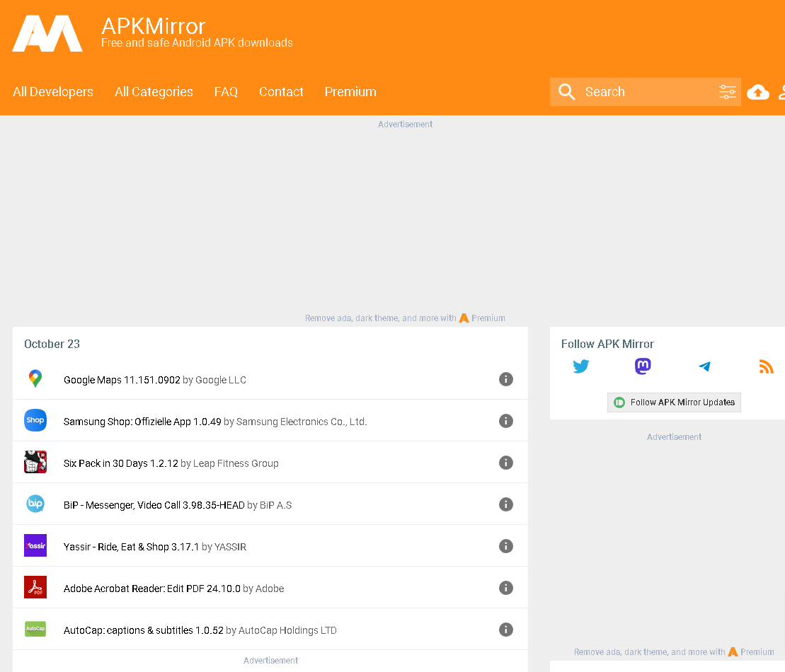
Task: Click the Yassir app icon
Action: pyautogui.click(x=35, y=545)
